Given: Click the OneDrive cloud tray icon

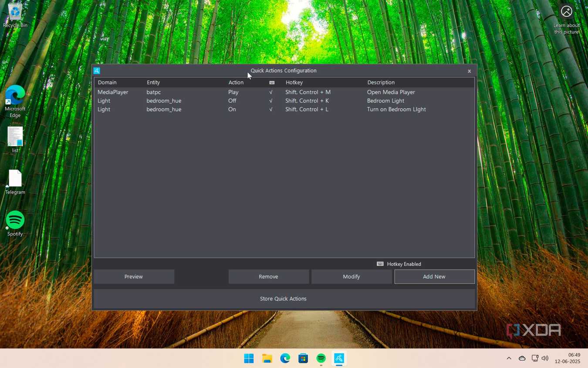Looking at the screenshot, I should tap(522, 358).
